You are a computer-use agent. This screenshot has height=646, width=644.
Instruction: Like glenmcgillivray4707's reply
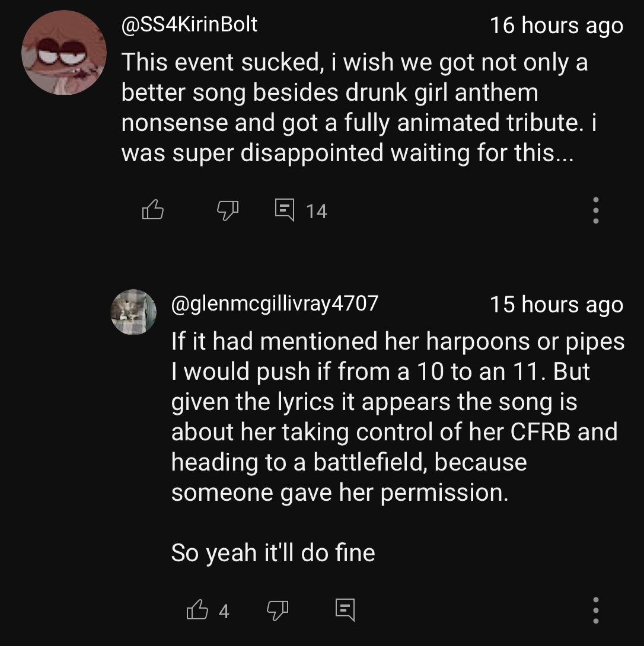[x=197, y=609]
